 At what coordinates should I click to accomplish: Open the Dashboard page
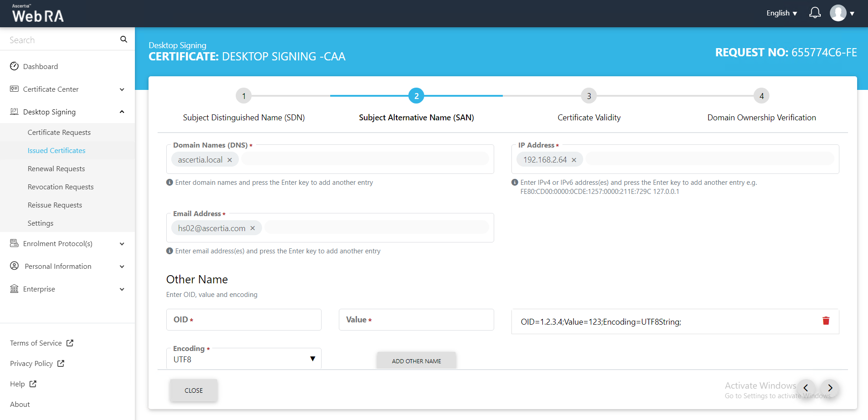click(x=40, y=66)
